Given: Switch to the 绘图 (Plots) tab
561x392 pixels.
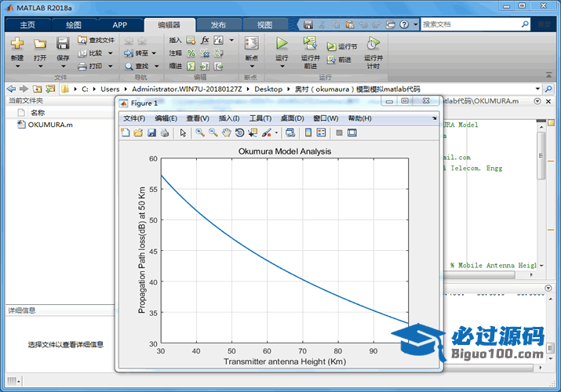Looking at the screenshot, I should pyautogui.click(x=74, y=25).
